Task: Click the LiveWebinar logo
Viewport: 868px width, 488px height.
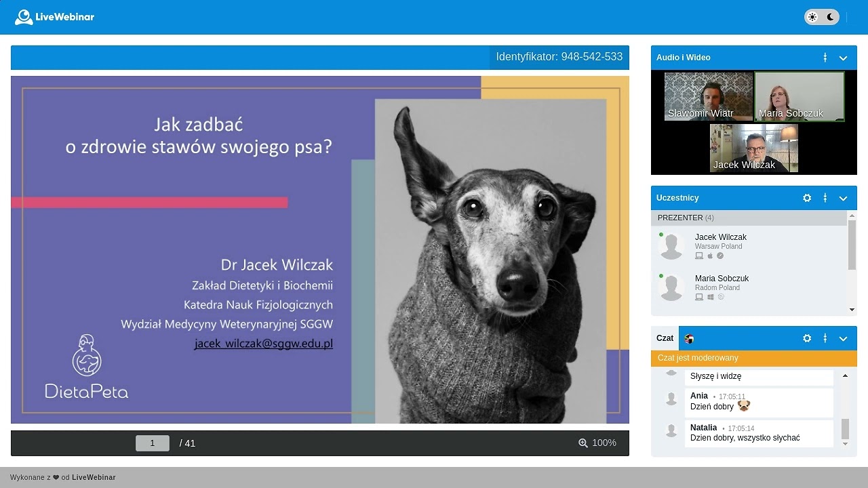Action: [54, 17]
